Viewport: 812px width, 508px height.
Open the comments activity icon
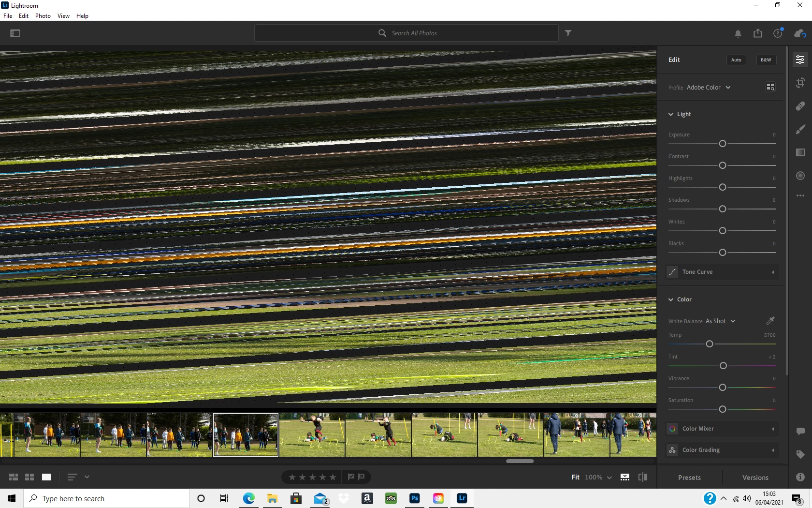(800, 431)
